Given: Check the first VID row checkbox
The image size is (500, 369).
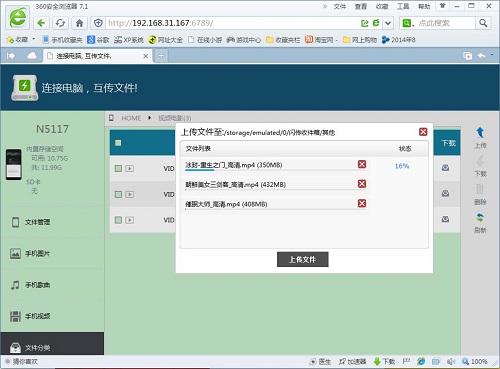Looking at the screenshot, I should click(118, 168).
